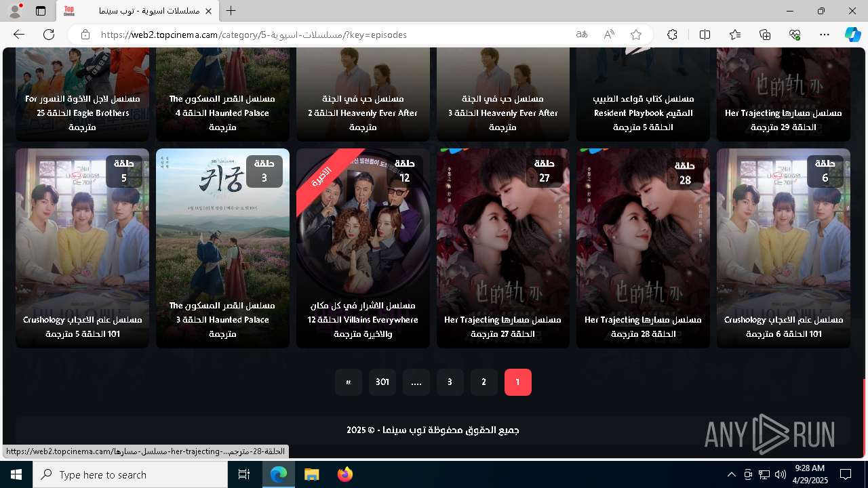This screenshot has width=868, height=488.
Task: Show hidden system tray icons
Action: pos(731,474)
